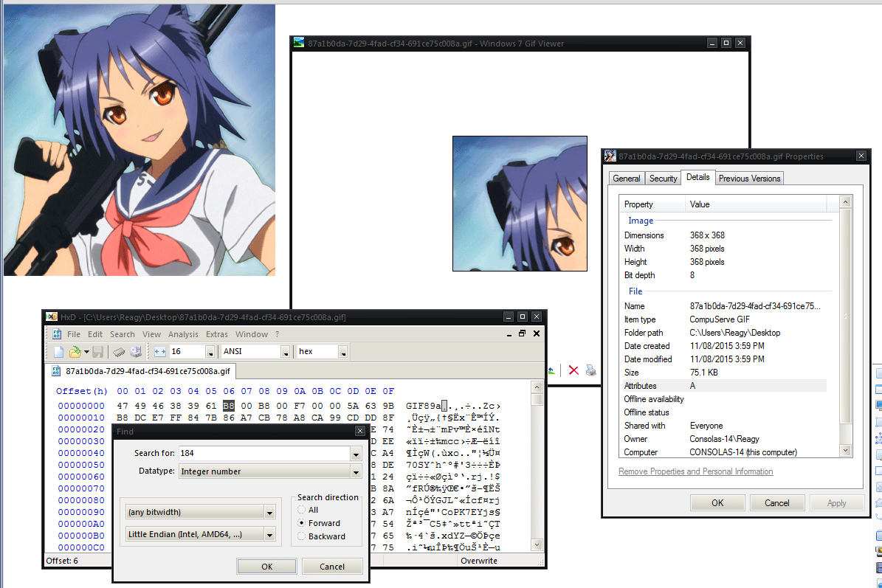This screenshot has height=588, width=882.
Task: Click the 00000010 offset row label
Action: (x=81, y=418)
